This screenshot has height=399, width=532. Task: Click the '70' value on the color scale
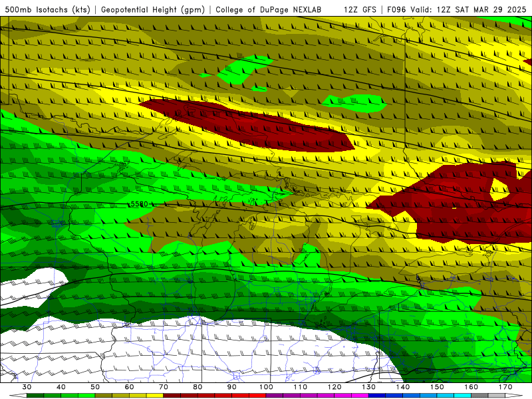click(x=164, y=387)
